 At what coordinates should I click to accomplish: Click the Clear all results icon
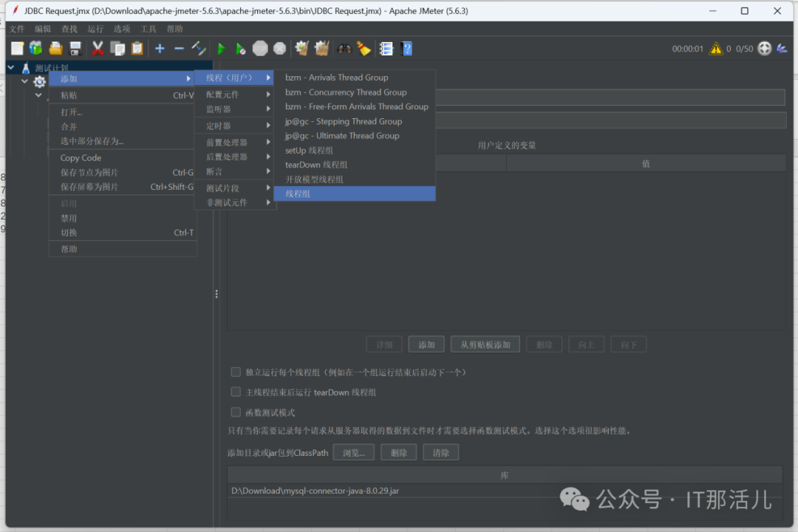(321, 48)
